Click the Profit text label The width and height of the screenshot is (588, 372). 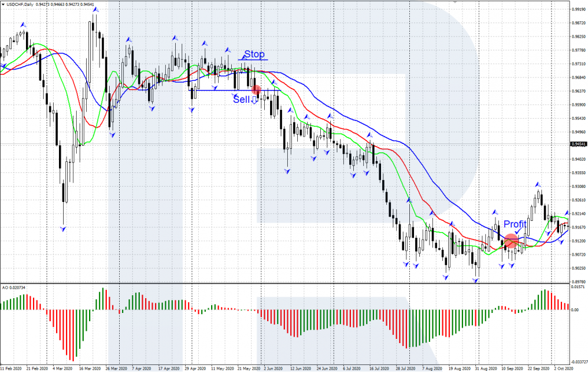click(x=515, y=224)
